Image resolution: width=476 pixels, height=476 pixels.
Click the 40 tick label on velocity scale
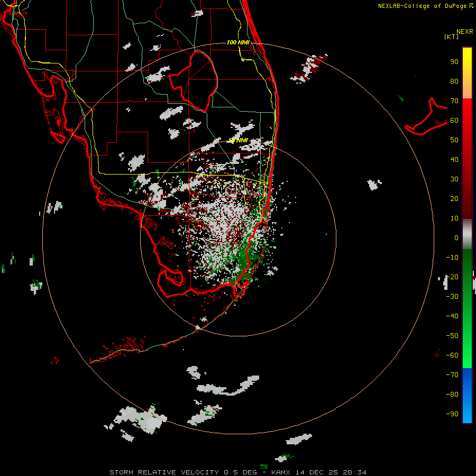(x=454, y=160)
